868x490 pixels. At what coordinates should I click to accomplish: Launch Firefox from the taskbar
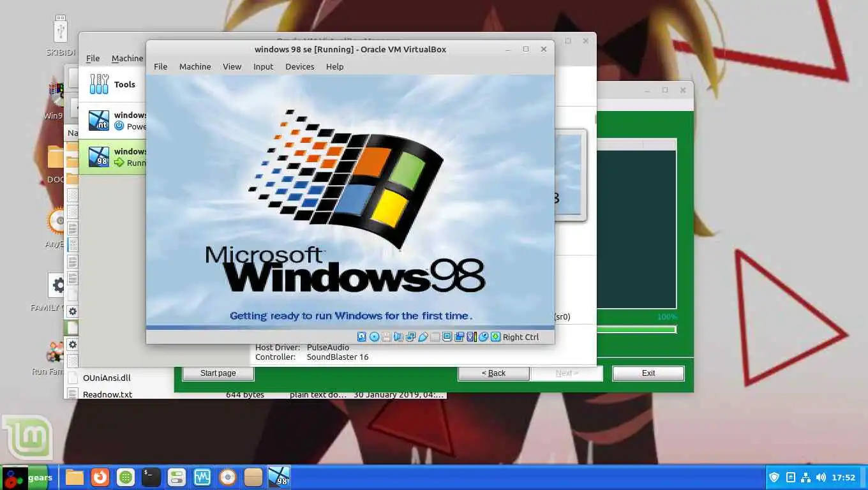100,477
